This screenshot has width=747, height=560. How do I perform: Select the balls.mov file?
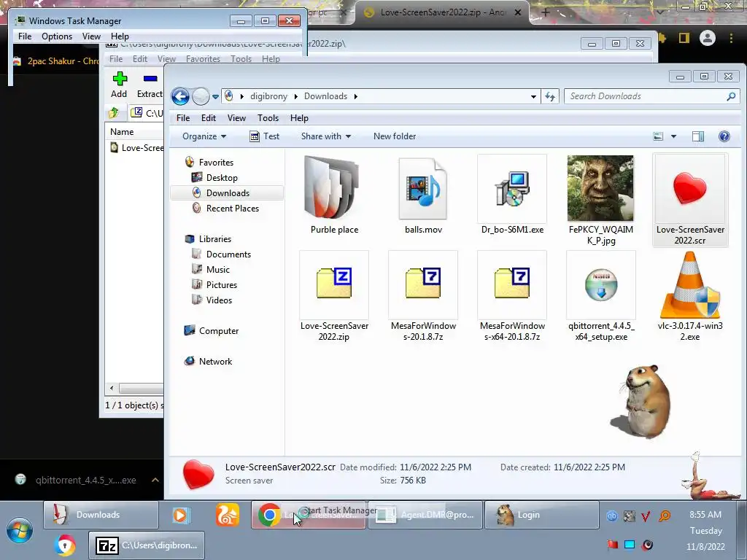[423, 194]
